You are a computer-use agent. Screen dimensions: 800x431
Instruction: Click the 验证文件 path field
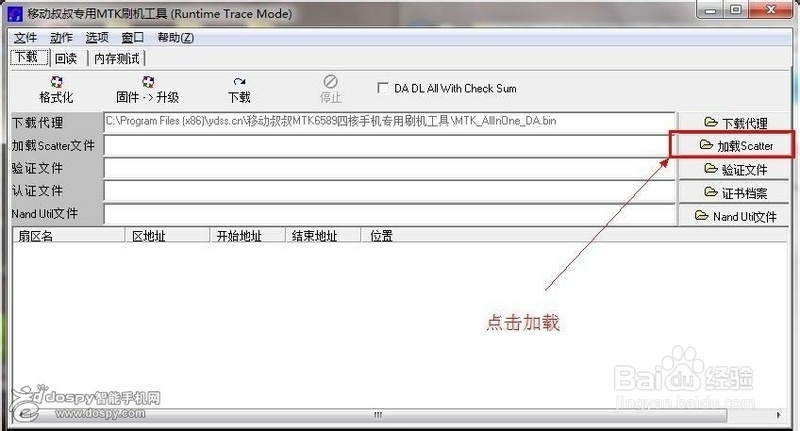point(389,168)
